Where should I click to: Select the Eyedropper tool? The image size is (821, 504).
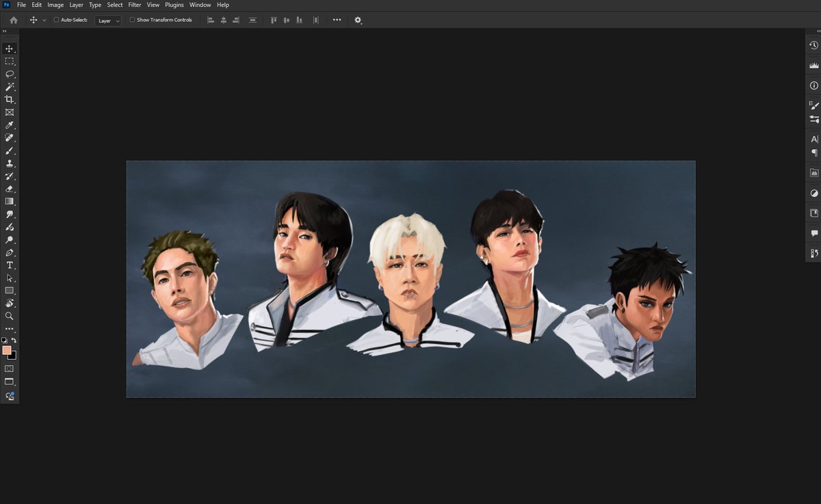10,125
